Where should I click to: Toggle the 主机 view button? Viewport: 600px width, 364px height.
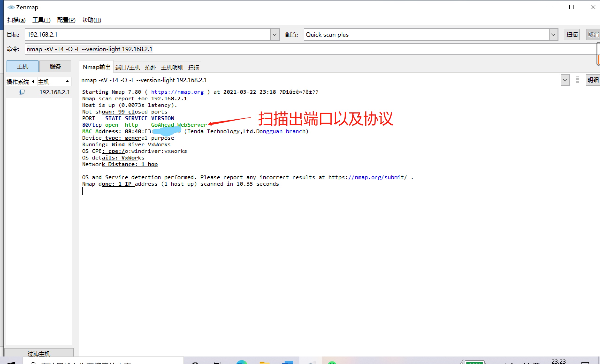coord(22,66)
